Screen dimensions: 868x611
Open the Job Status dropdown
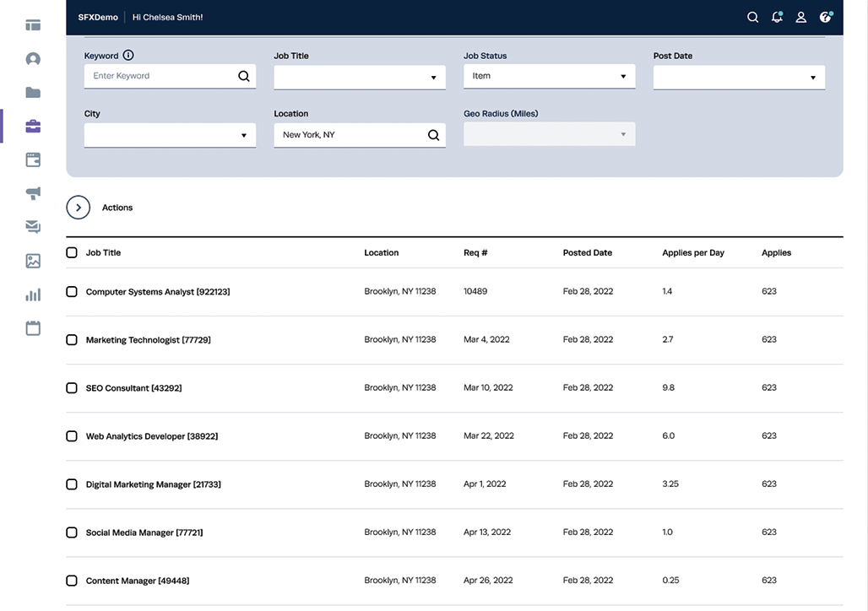point(549,76)
